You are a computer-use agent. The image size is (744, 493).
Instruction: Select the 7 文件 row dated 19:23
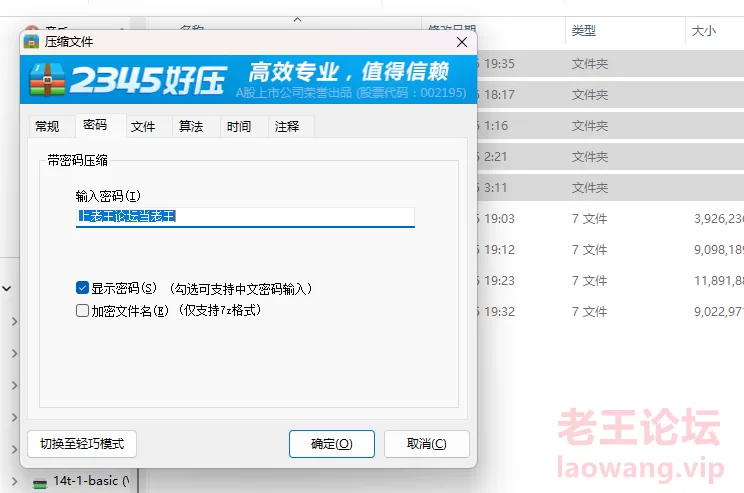point(610,280)
